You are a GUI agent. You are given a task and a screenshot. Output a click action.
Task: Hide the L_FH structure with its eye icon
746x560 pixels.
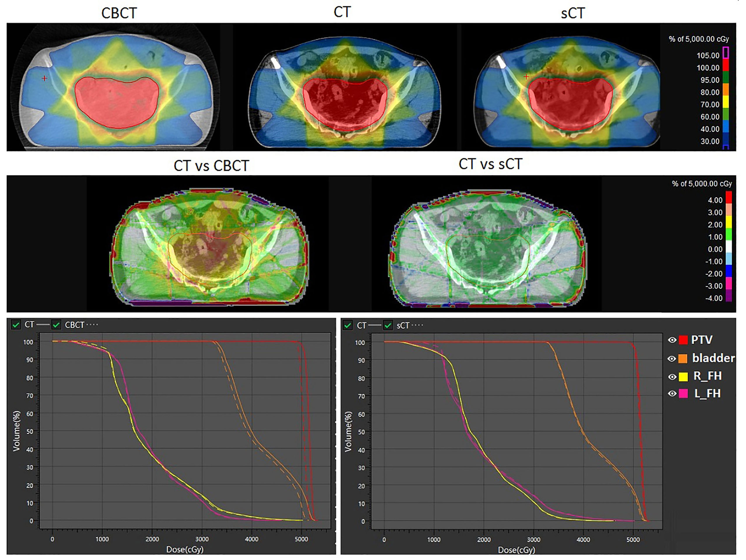(x=672, y=394)
